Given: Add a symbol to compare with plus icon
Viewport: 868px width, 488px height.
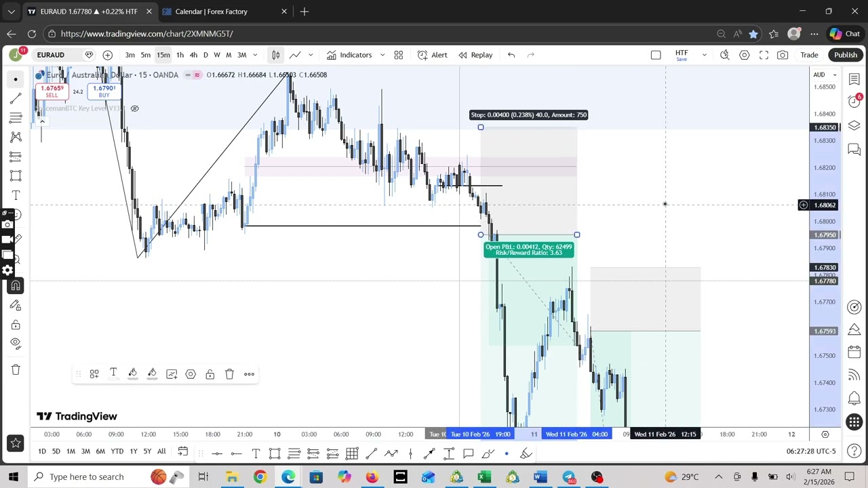Looking at the screenshot, I should coord(107,55).
